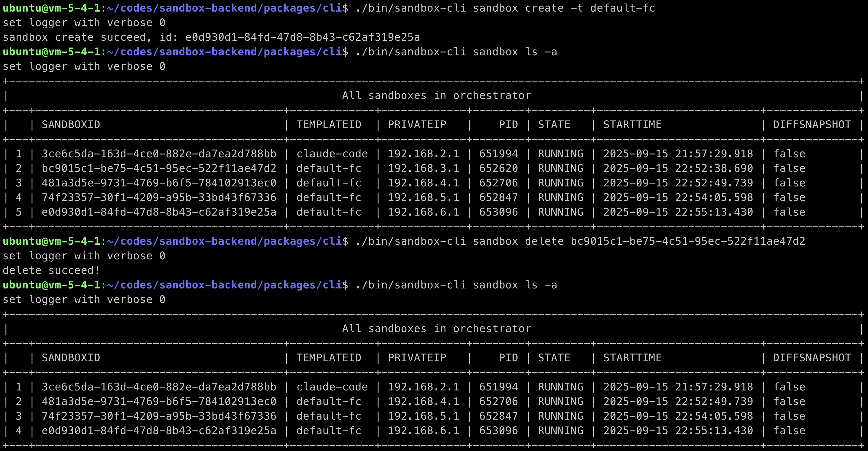Click claude-code template in the four-row table
Viewport: 868px width, 451px height.
tap(332, 387)
